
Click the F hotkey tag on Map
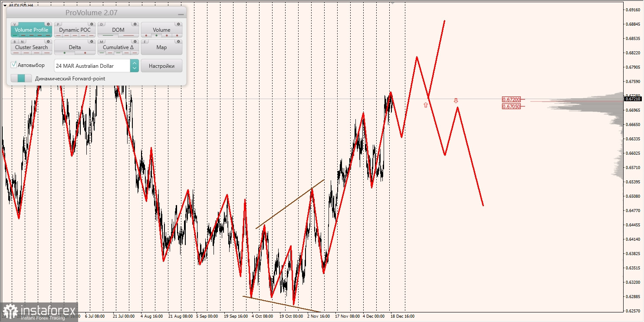(145, 42)
